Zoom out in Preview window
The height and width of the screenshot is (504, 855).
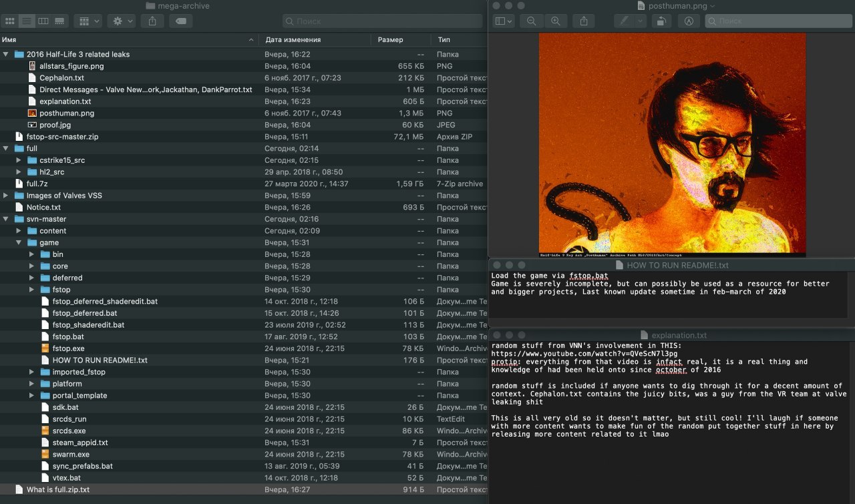[532, 21]
